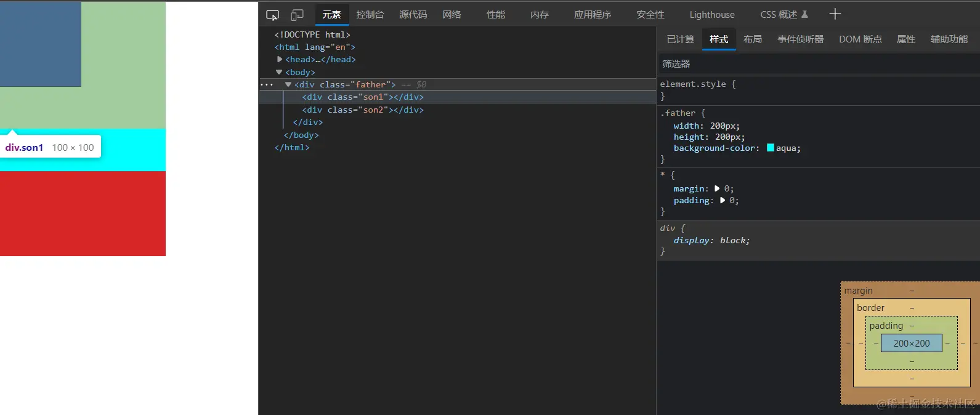Screen dimensions: 980x415
Task: Expand the padding shorthand property
Action: click(723, 200)
